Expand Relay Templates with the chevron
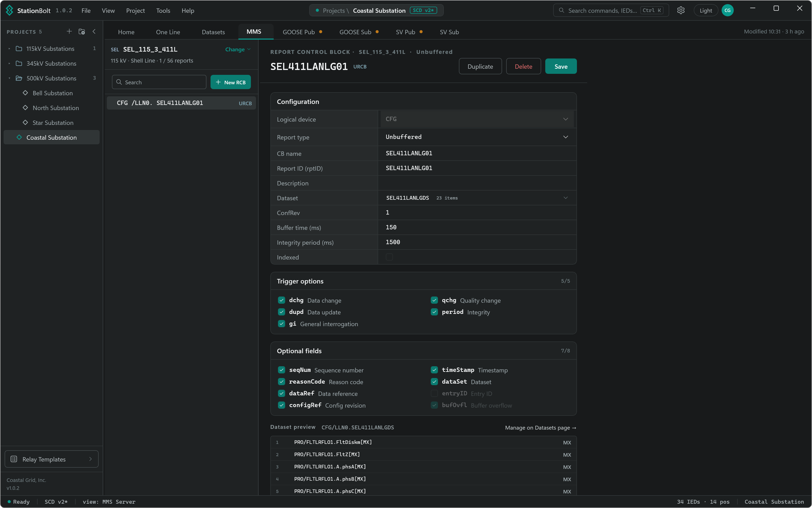Viewport: 812px width, 508px height. tap(90, 459)
